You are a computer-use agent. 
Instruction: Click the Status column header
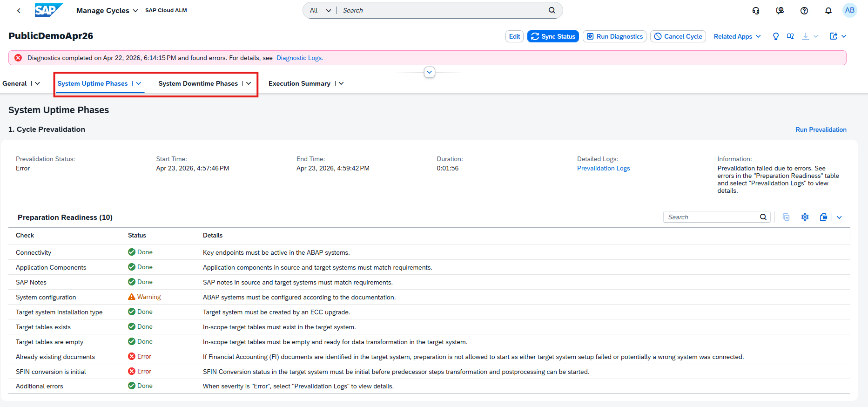click(161, 236)
